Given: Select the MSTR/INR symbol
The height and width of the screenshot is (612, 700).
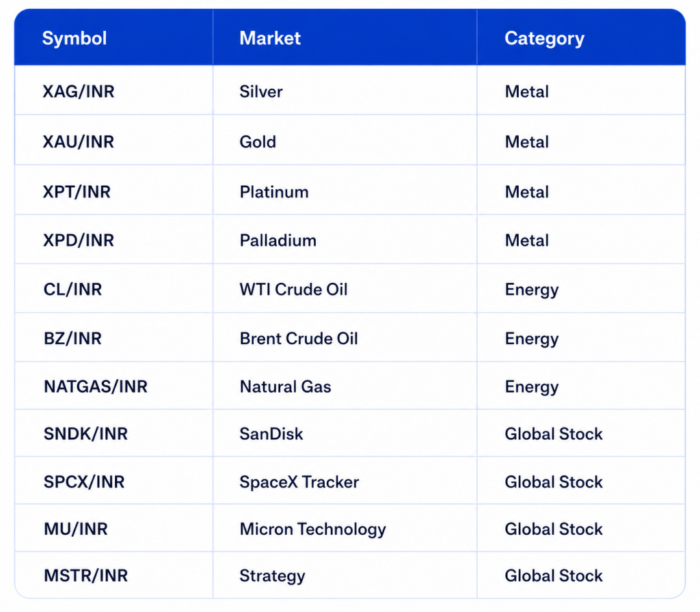Looking at the screenshot, I should tap(85, 576).
